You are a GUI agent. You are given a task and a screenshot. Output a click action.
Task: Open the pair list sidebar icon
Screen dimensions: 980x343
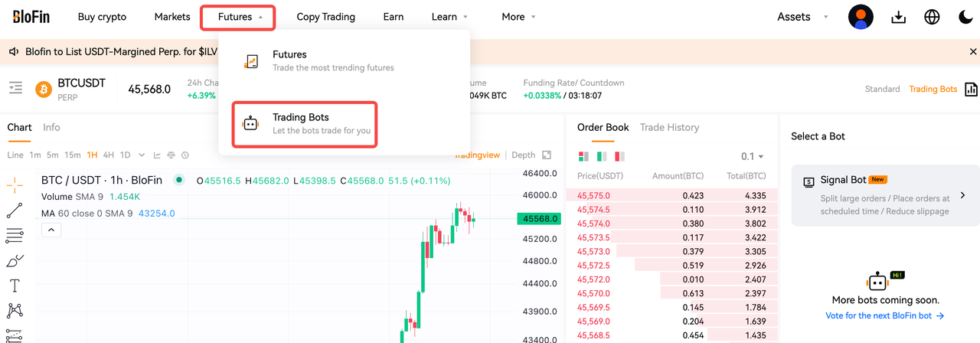tap(15, 89)
